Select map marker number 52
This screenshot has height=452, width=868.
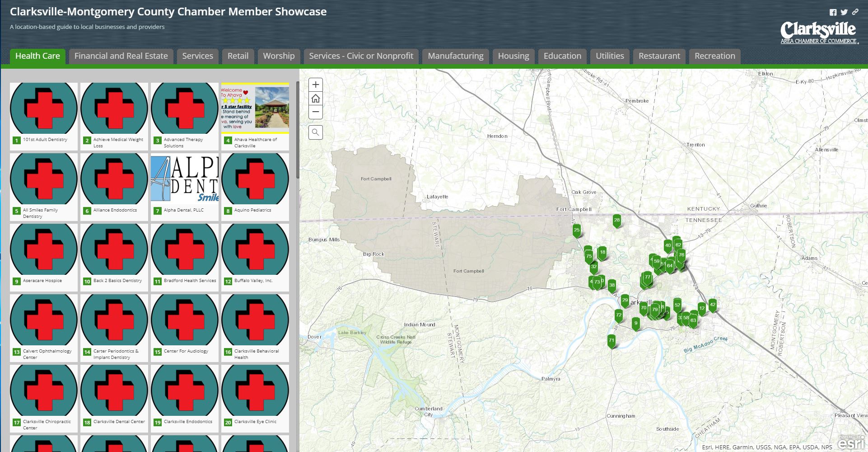point(677,306)
